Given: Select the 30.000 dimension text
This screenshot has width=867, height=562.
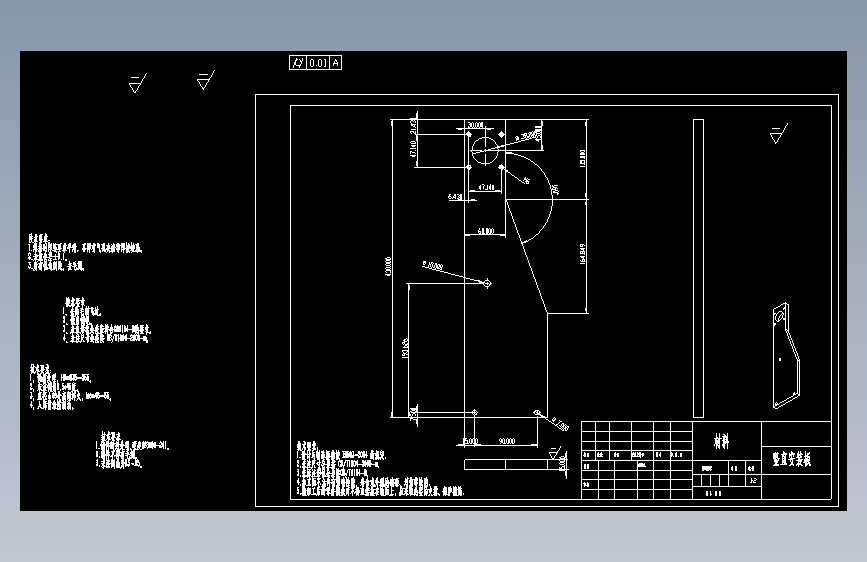Looking at the screenshot, I should [476, 125].
